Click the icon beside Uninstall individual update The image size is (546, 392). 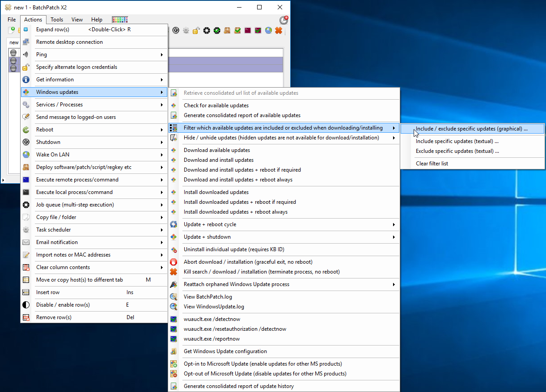pos(174,249)
